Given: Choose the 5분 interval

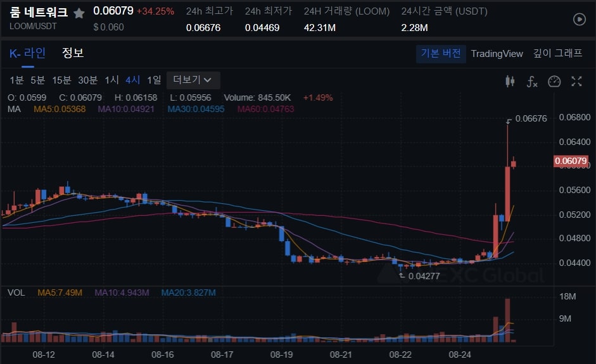Looking at the screenshot, I should tap(37, 80).
